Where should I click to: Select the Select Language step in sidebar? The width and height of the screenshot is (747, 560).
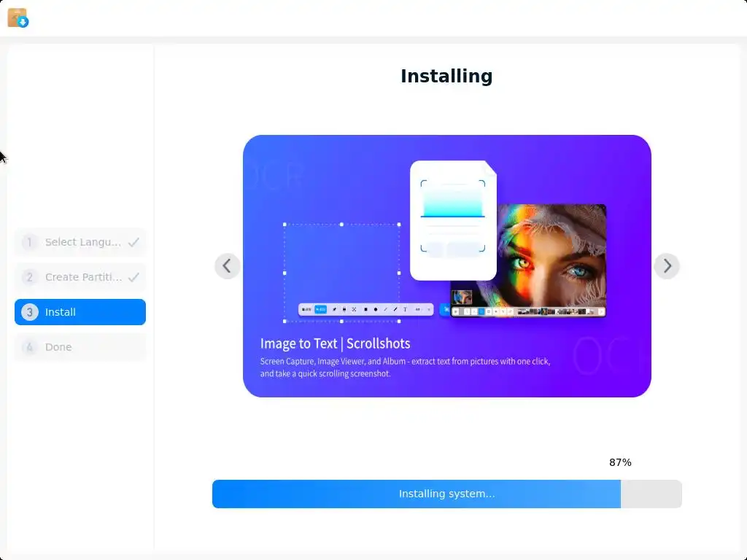click(x=80, y=242)
